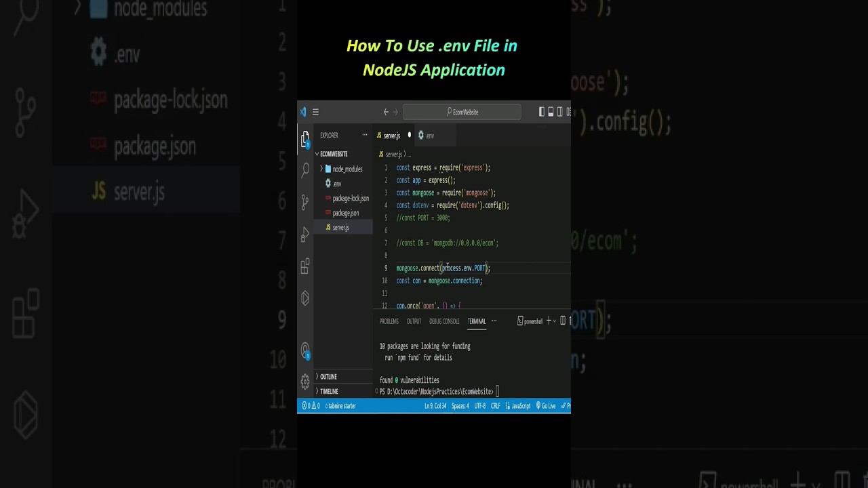Screen dimensions: 868x488
Task: Select the TERMINAL panel tab
Action: click(476, 321)
